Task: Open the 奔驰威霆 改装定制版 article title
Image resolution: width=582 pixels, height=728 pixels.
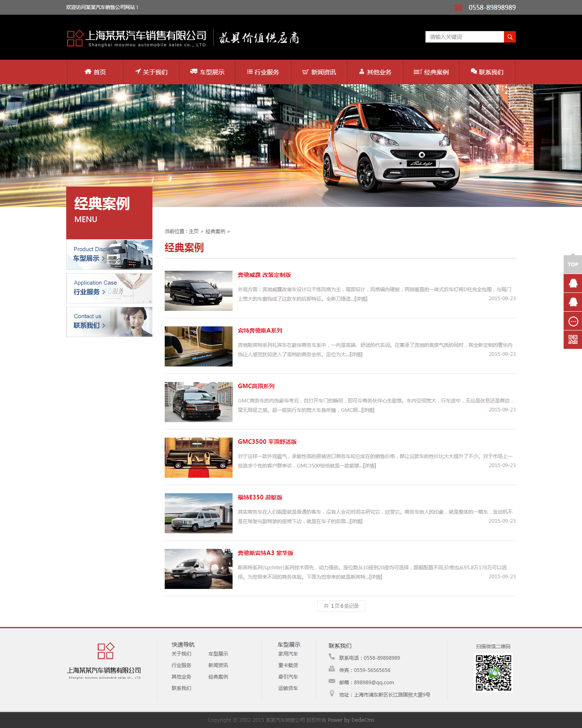Action: click(264, 275)
